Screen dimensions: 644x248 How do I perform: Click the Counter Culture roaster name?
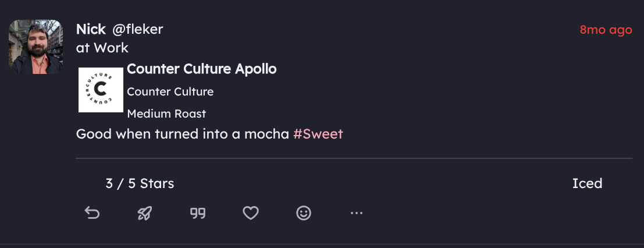tap(170, 91)
